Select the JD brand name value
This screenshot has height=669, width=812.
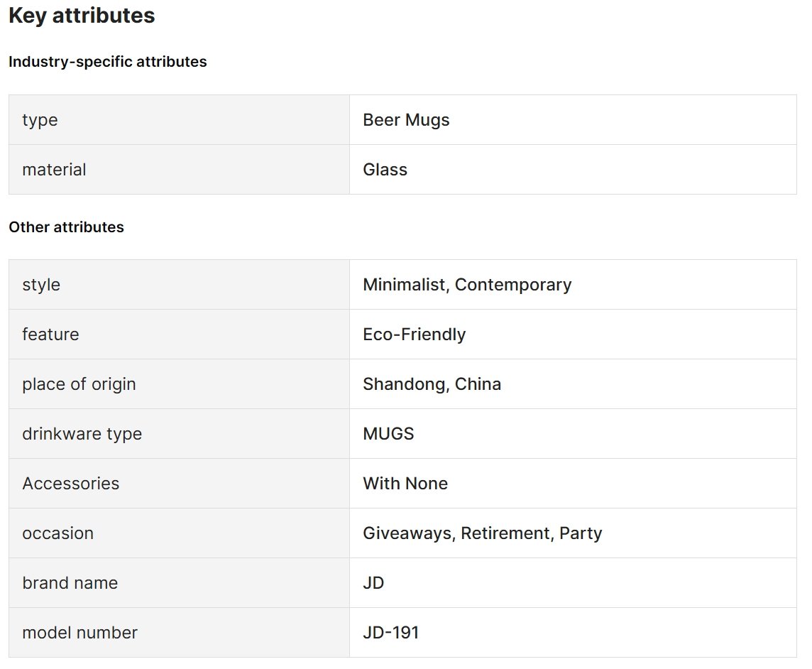coord(373,583)
